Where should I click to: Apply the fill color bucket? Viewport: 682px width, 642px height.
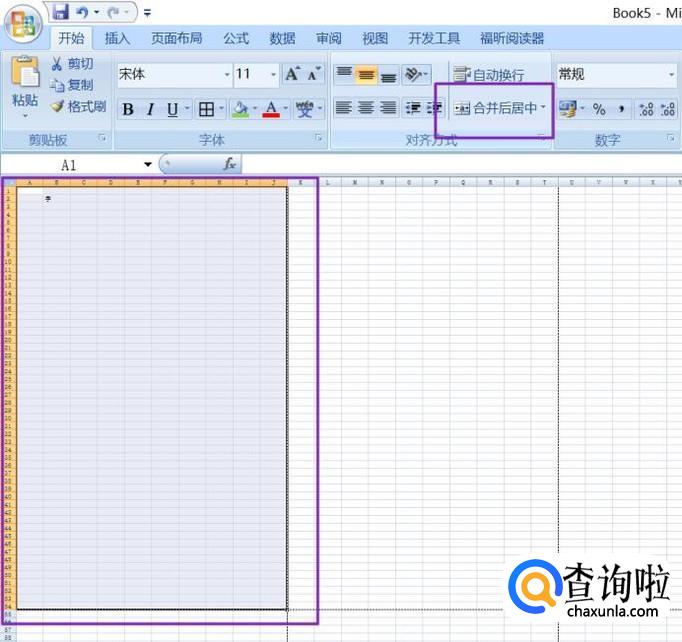(241, 109)
